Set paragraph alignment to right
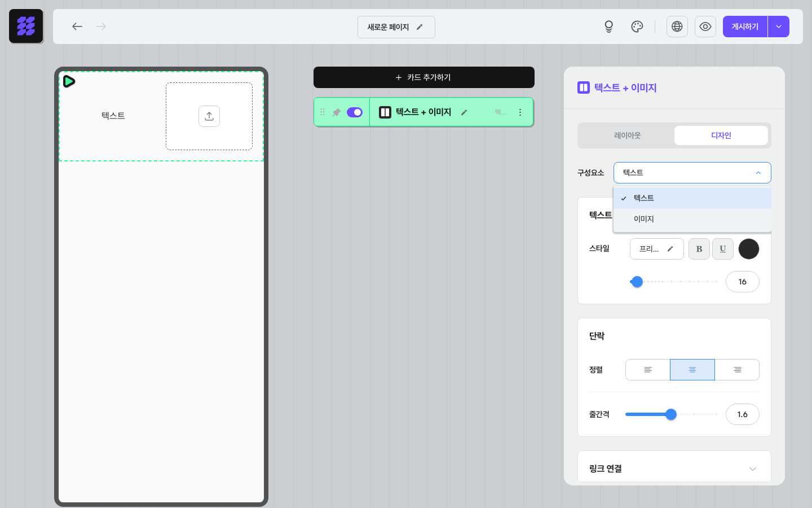Viewport: 812px width, 508px height. tap(737, 370)
